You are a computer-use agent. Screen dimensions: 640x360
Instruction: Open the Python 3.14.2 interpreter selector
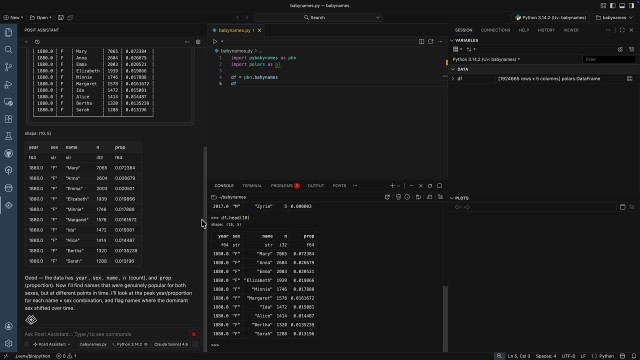tap(551, 18)
